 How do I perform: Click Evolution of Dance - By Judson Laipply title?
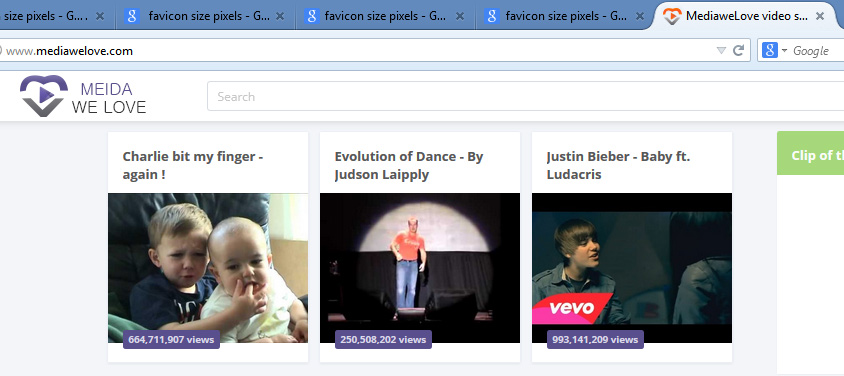point(409,165)
